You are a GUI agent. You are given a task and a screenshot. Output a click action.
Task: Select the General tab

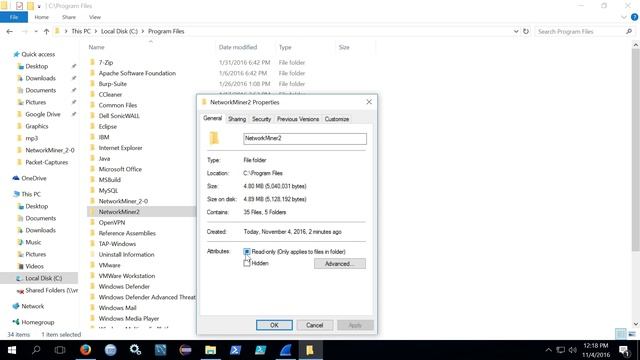click(x=213, y=118)
